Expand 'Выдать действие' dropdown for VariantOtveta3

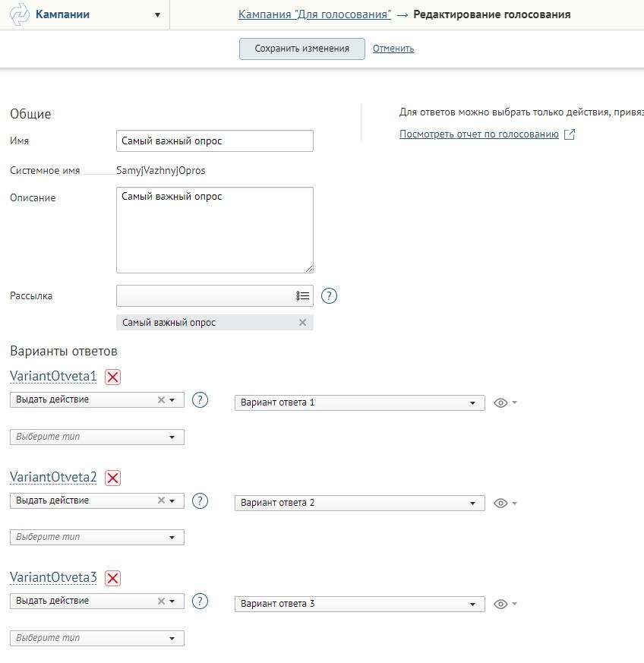click(172, 601)
